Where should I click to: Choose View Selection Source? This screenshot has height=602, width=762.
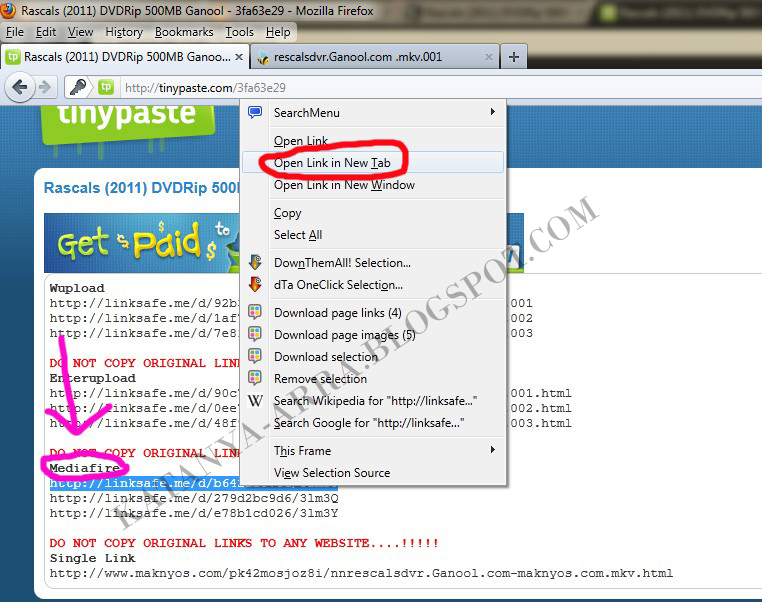[x=373, y=473]
